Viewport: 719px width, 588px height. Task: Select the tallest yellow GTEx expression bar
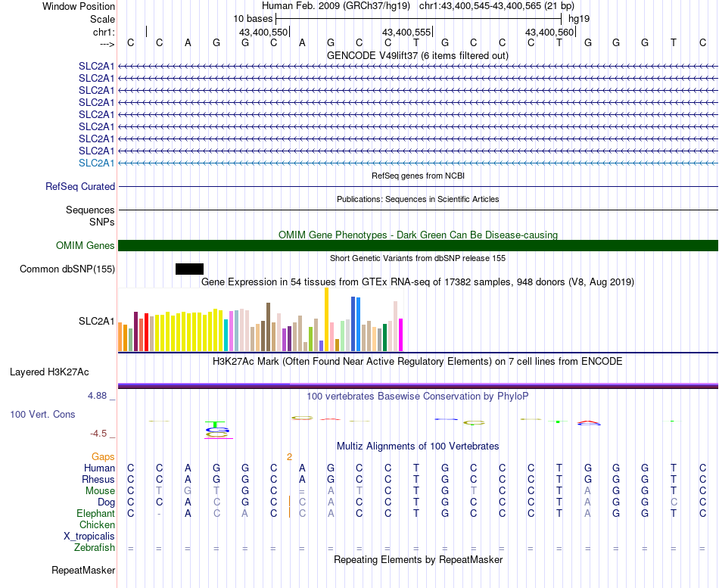(326, 319)
